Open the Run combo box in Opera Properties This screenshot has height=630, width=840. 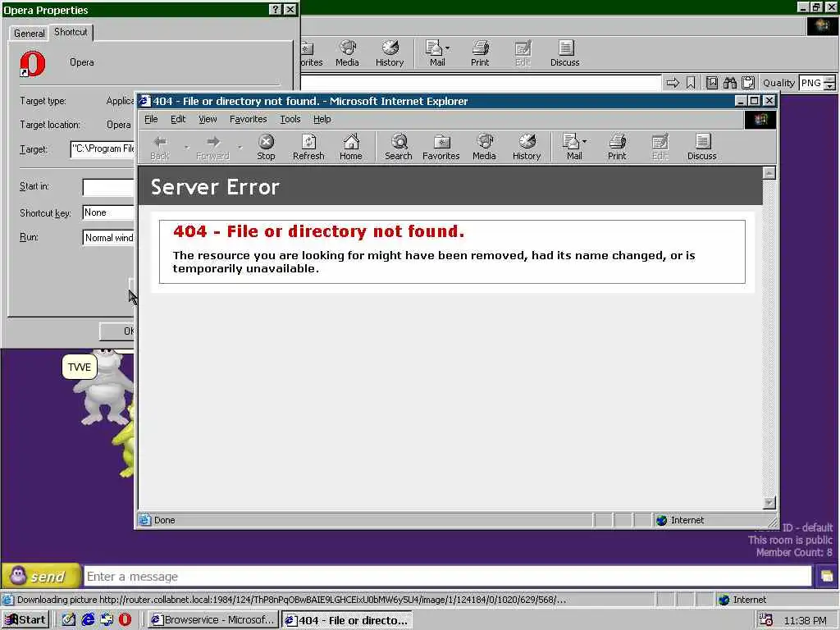point(109,237)
